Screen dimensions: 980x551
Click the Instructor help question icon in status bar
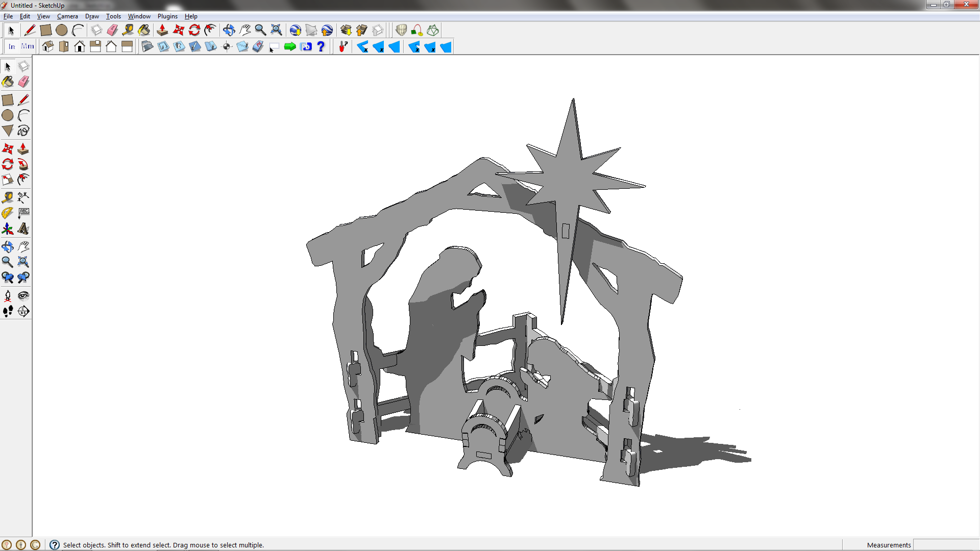click(x=55, y=545)
